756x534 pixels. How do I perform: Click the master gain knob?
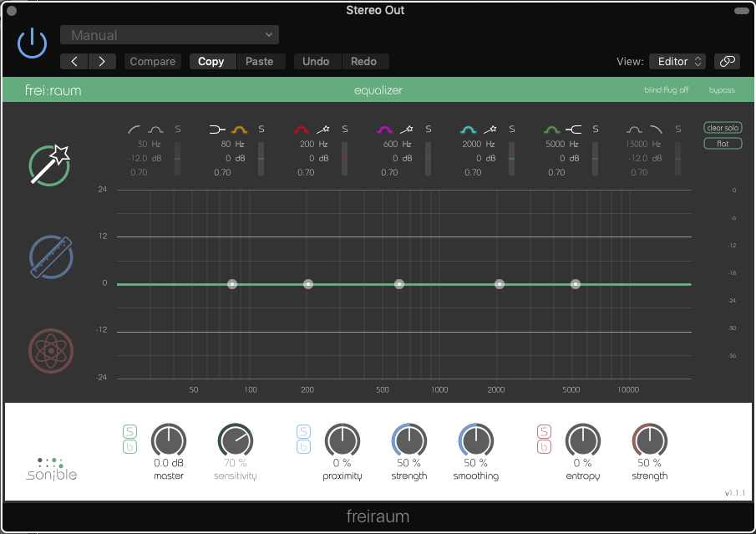(x=169, y=440)
